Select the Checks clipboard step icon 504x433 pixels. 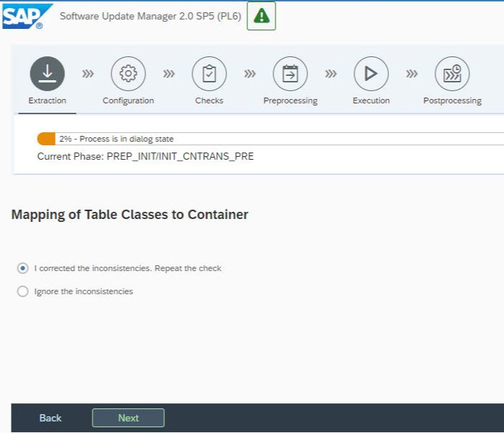click(x=209, y=74)
